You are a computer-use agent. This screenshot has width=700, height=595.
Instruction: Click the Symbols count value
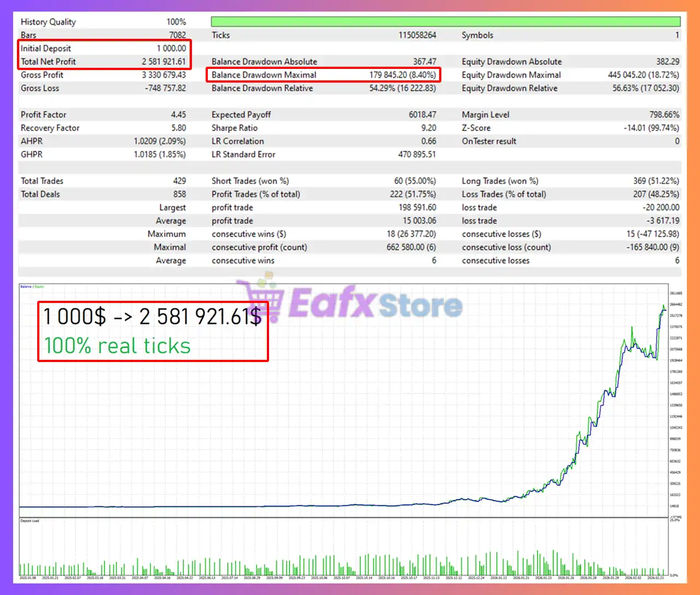pos(677,34)
